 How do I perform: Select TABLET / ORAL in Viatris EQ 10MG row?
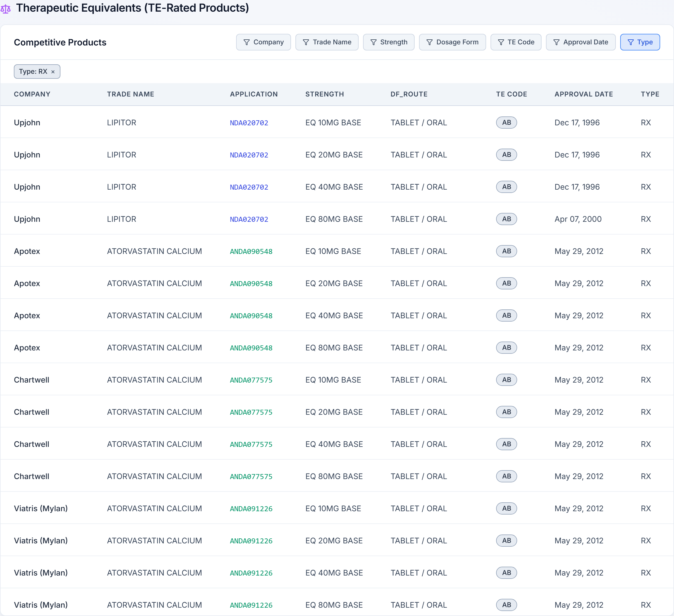point(419,508)
